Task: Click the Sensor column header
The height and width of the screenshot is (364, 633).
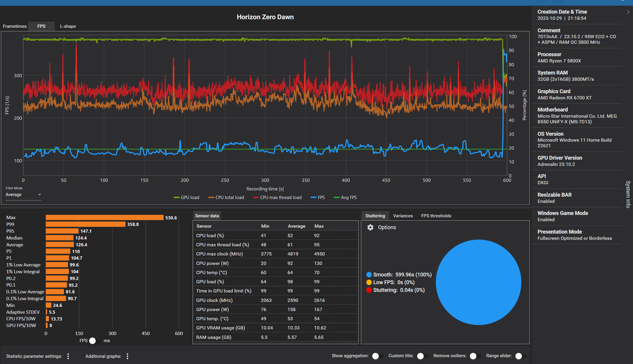Action: click(x=204, y=226)
